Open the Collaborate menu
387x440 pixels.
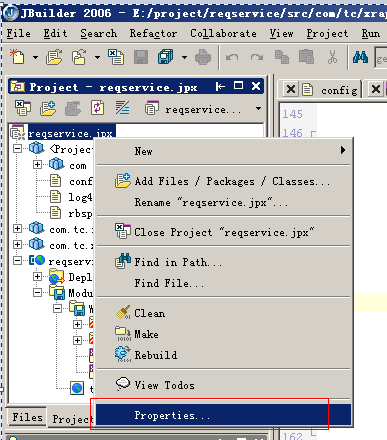point(223,34)
